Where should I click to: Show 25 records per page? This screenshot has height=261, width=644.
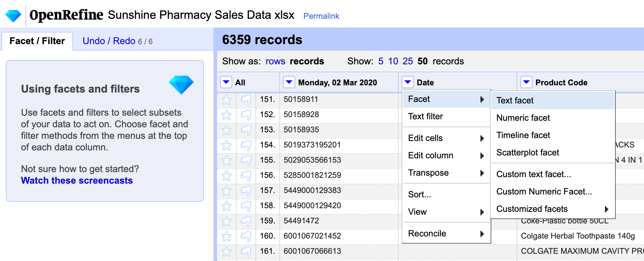408,61
